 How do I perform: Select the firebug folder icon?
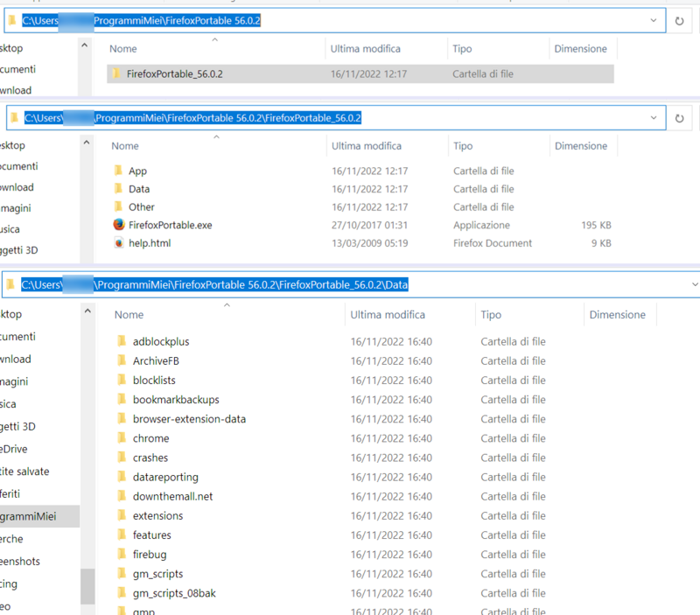click(122, 555)
